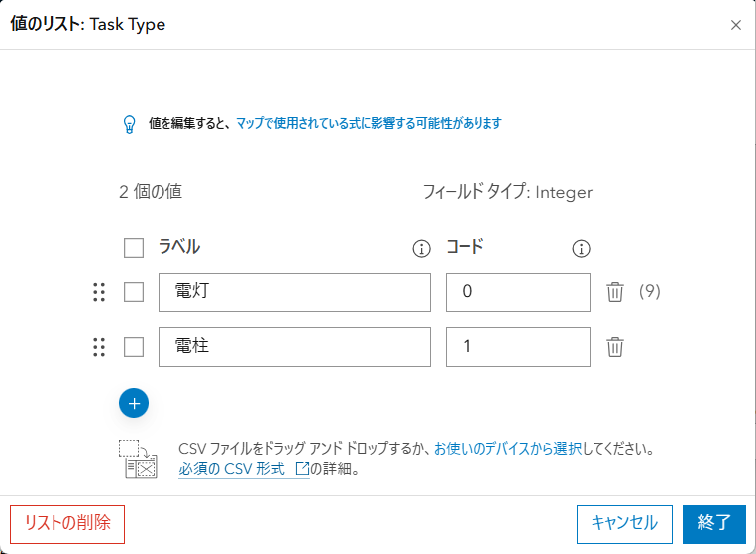Screen dimensions: 756x554
Task: Delete the 電灯 row with trash icon
Action: [x=615, y=292]
